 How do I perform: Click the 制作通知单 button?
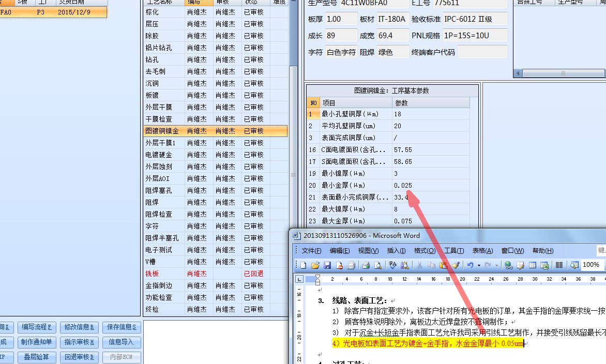pyautogui.click(x=36, y=342)
